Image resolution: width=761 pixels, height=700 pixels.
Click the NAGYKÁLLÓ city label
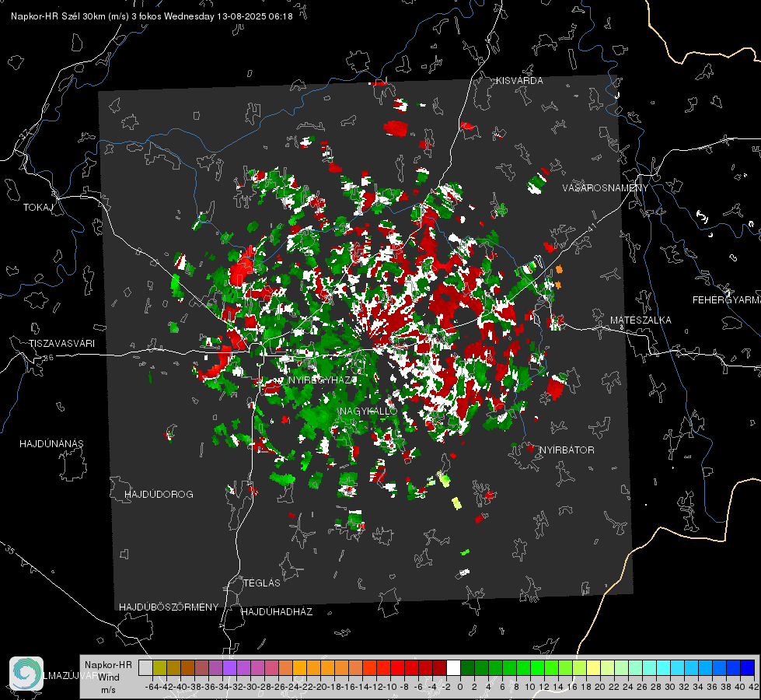(368, 411)
